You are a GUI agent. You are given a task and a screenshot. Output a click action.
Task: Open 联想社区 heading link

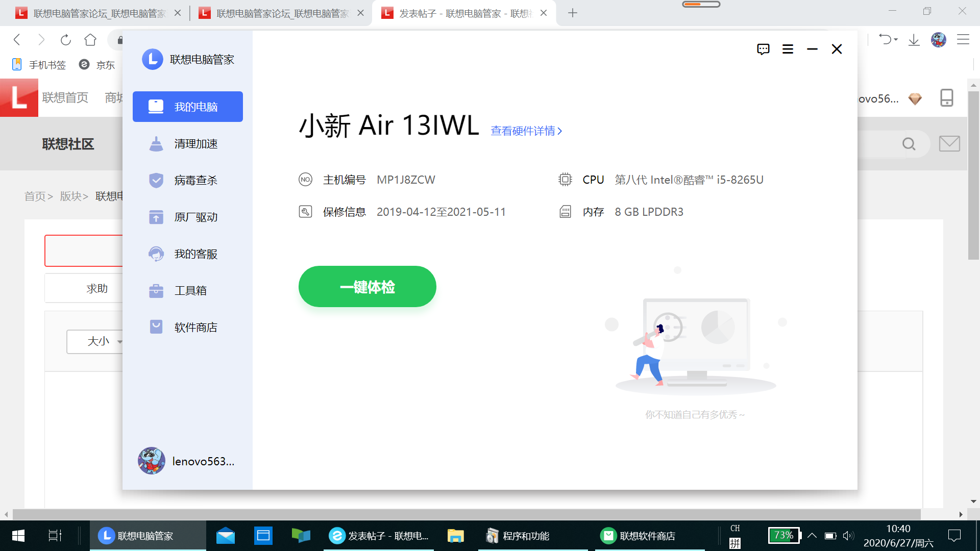point(68,144)
